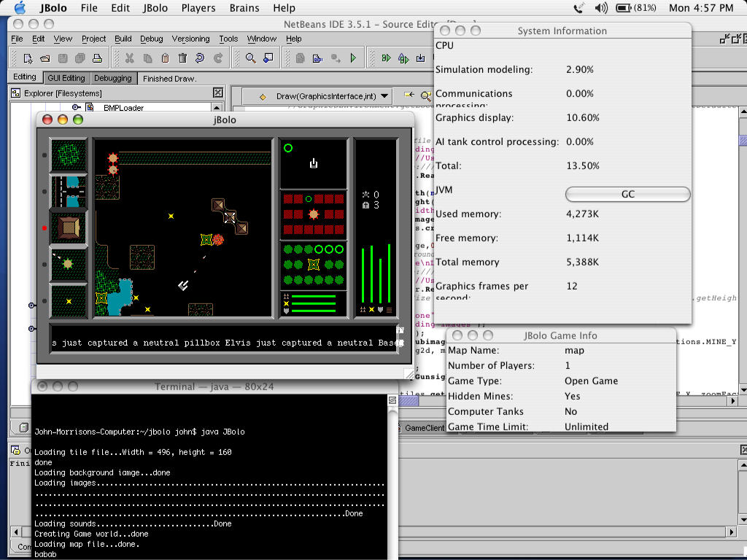Click the Undo arrow toolbar icon
The height and width of the screenshot is (560, 747).
(x=200, y=58)
